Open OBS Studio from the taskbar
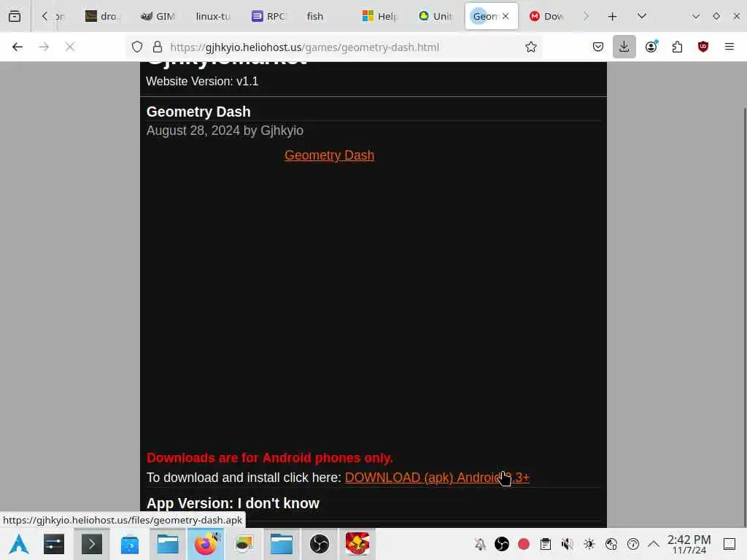This screenshot has width=747, height=560. pyautogui.click(x=320, y=544)
